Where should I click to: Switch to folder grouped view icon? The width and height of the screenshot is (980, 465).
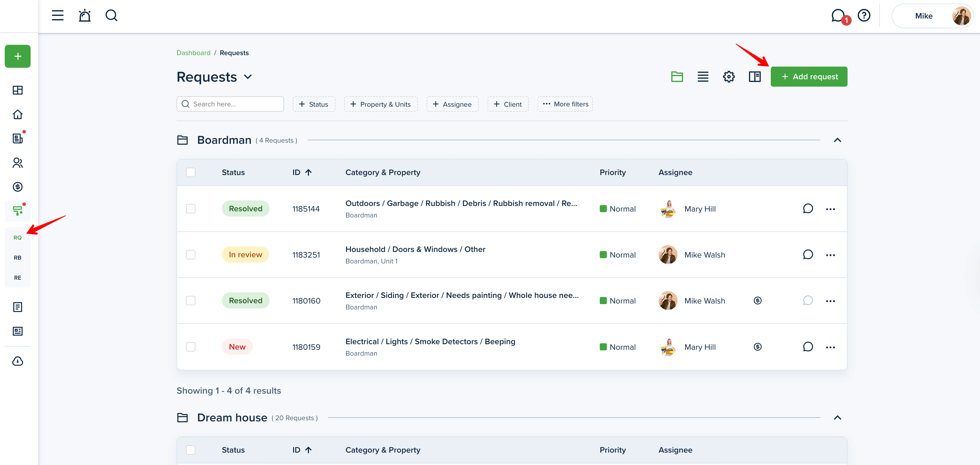[677, 77]
